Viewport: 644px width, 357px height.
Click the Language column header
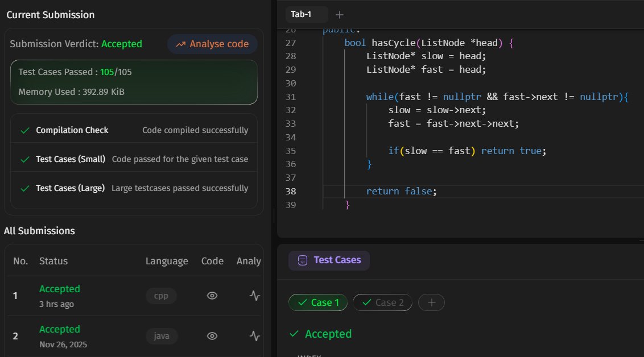167,261
